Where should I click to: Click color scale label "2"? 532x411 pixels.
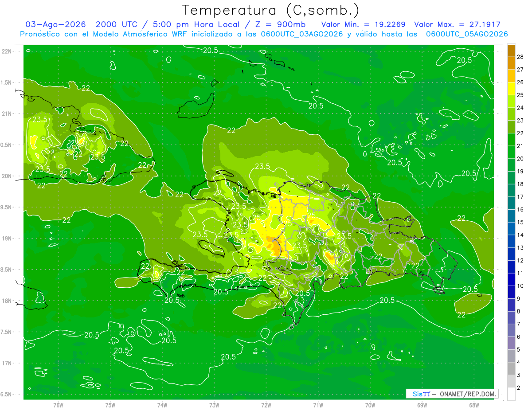coord(519,388)
